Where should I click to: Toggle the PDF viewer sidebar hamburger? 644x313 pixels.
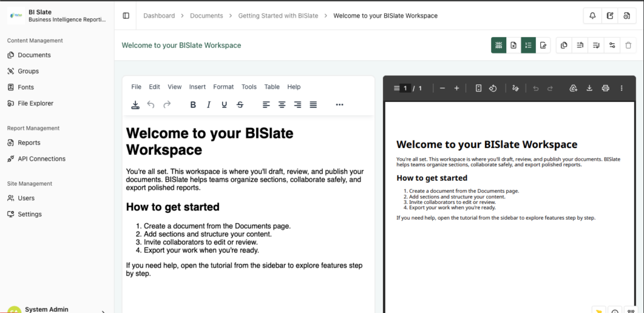396,88
